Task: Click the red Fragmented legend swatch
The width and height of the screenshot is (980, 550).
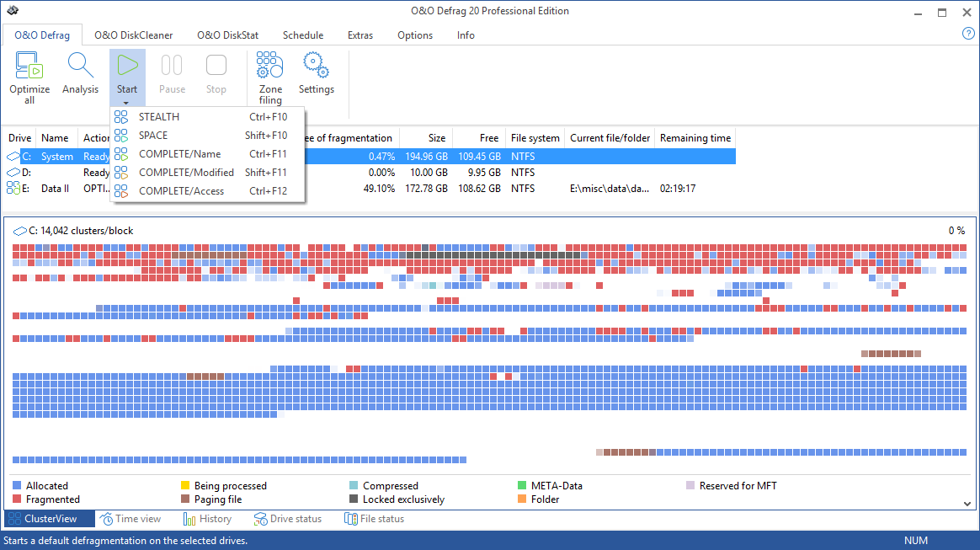Action: [x=17, y=499]
